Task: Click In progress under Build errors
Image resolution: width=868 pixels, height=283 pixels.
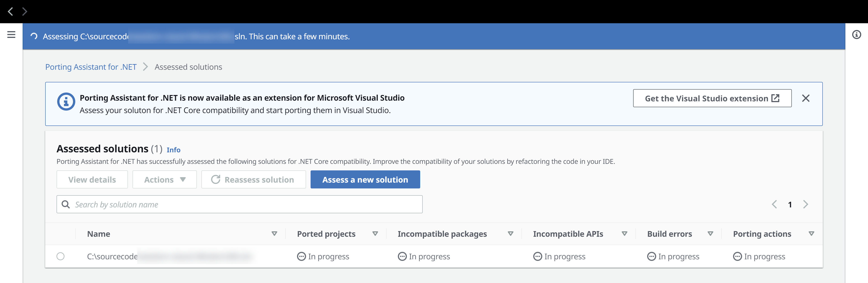Action: [x=673, y=256]
